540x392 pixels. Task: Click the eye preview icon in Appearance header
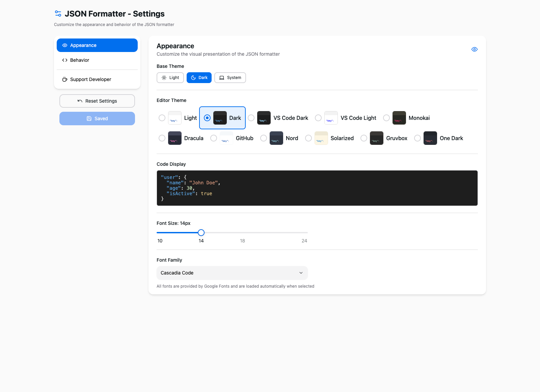475,49
